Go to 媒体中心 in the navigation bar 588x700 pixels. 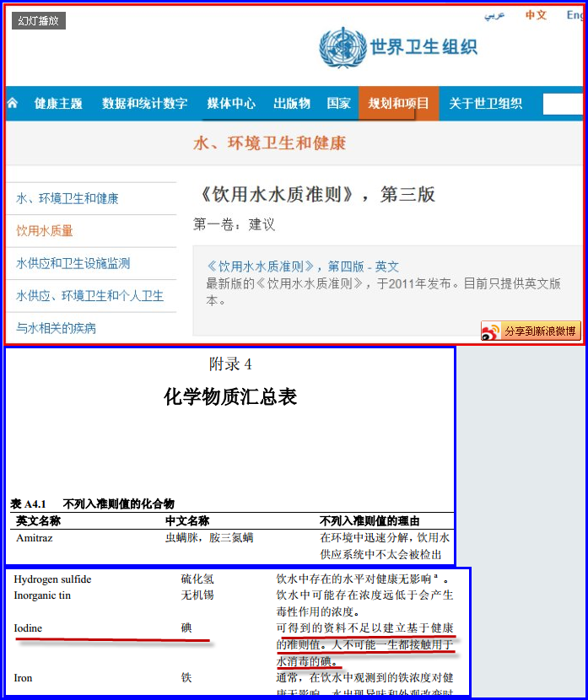(231, 104)
